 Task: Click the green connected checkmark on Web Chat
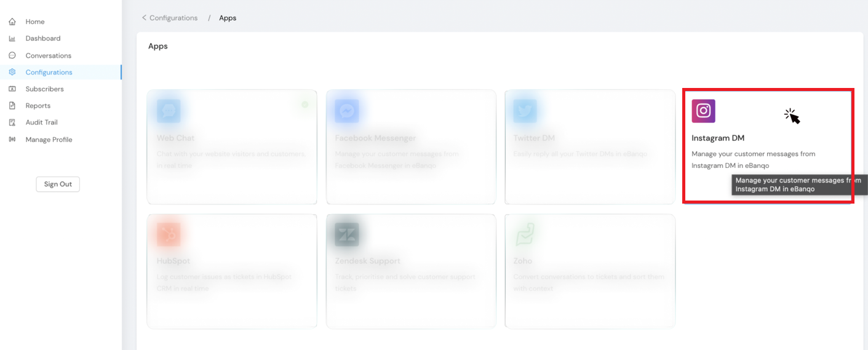coord(305,105)
